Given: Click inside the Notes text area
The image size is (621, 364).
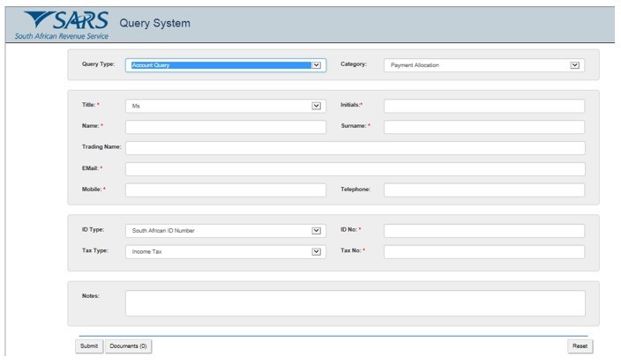Looking at the screenshot, I should 355,303.
